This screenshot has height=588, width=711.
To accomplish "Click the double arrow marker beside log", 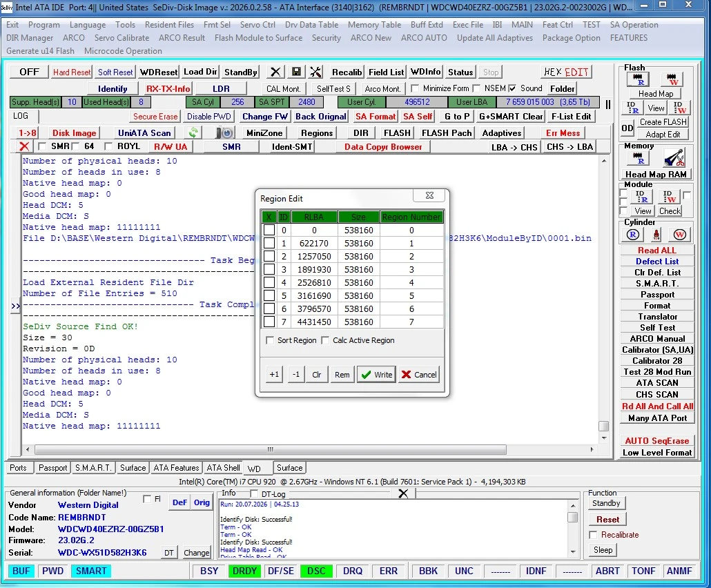I will coord(15,306).
